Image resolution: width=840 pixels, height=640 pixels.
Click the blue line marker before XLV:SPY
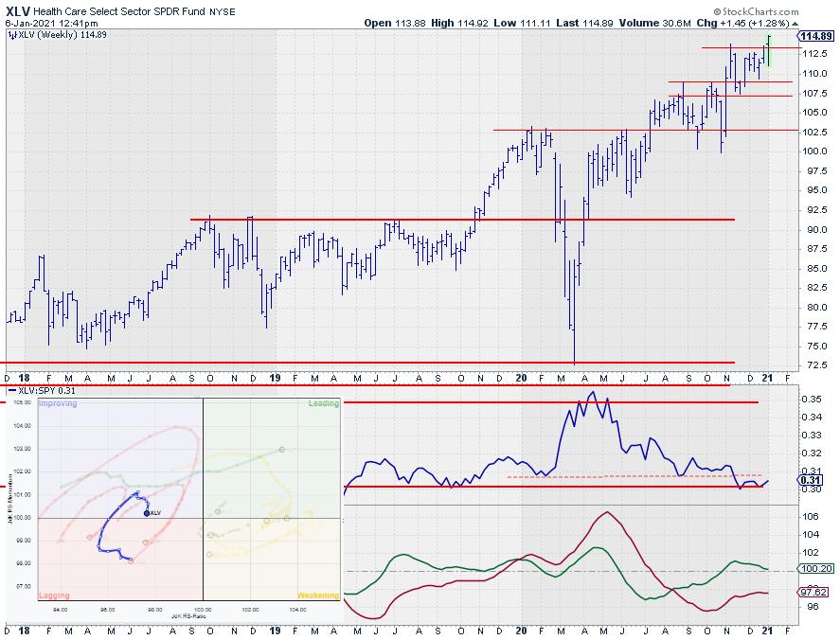pos(11,390)
